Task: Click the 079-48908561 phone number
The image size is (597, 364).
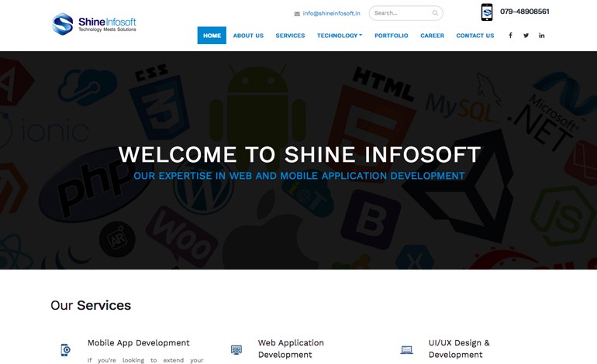Action: 525,12
